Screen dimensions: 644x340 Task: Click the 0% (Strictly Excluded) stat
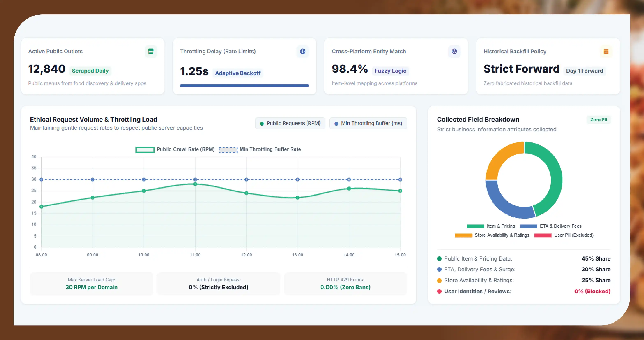pos(219,287)
